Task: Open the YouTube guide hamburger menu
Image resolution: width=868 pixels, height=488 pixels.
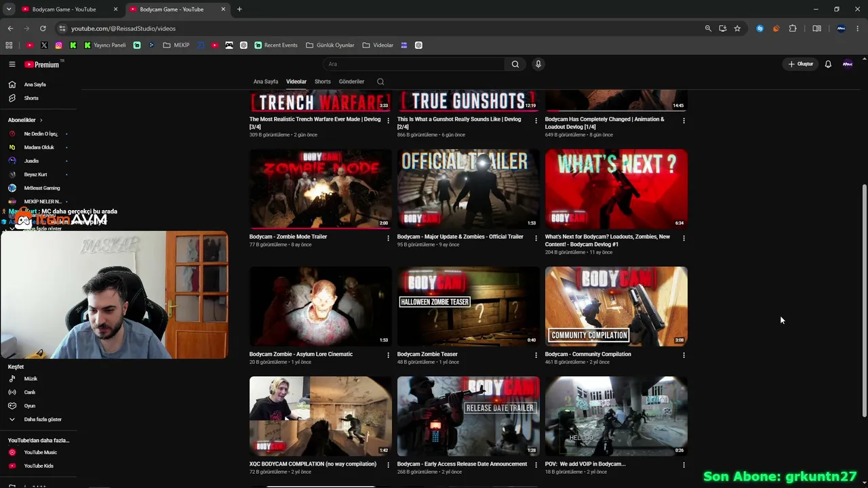Action: 12,64
